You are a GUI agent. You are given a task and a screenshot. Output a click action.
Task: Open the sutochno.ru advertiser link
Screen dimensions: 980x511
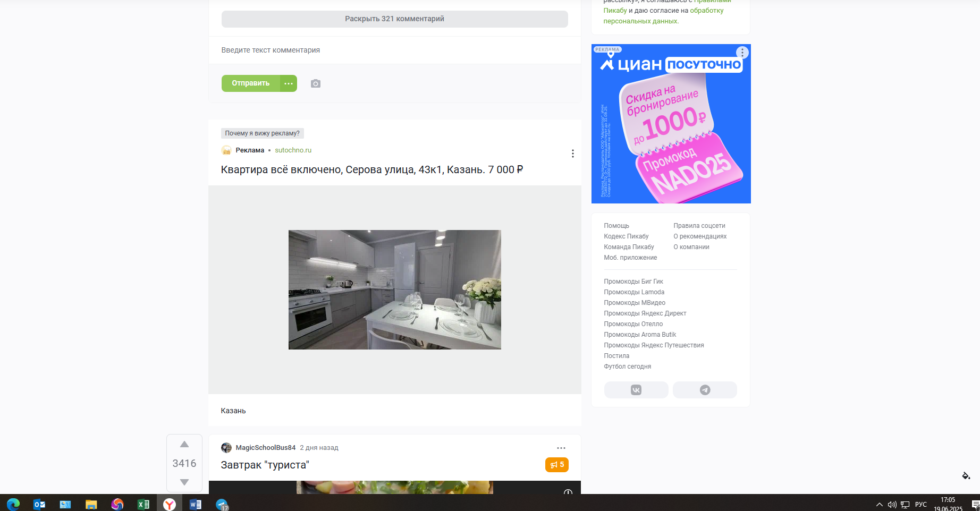293,150
